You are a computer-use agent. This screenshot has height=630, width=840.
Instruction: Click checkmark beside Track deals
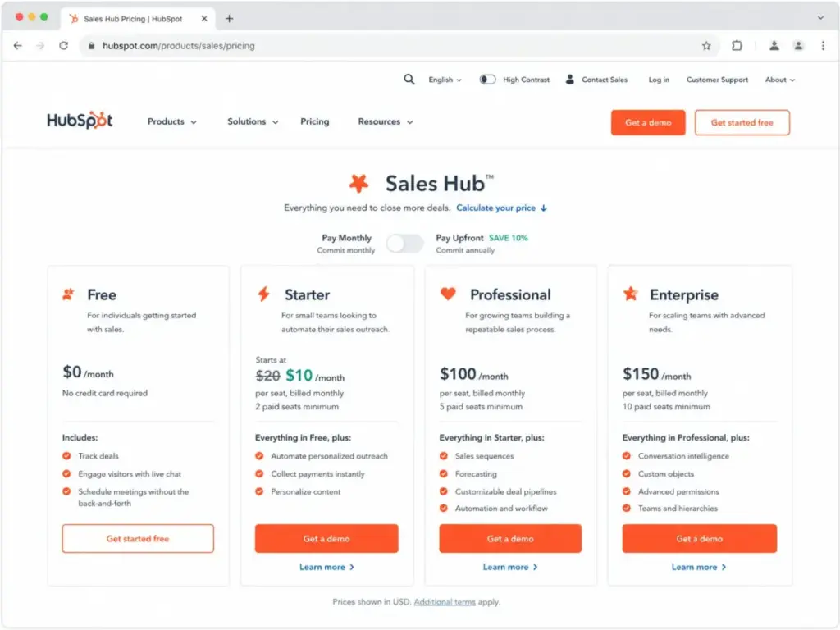coord(66,456)
